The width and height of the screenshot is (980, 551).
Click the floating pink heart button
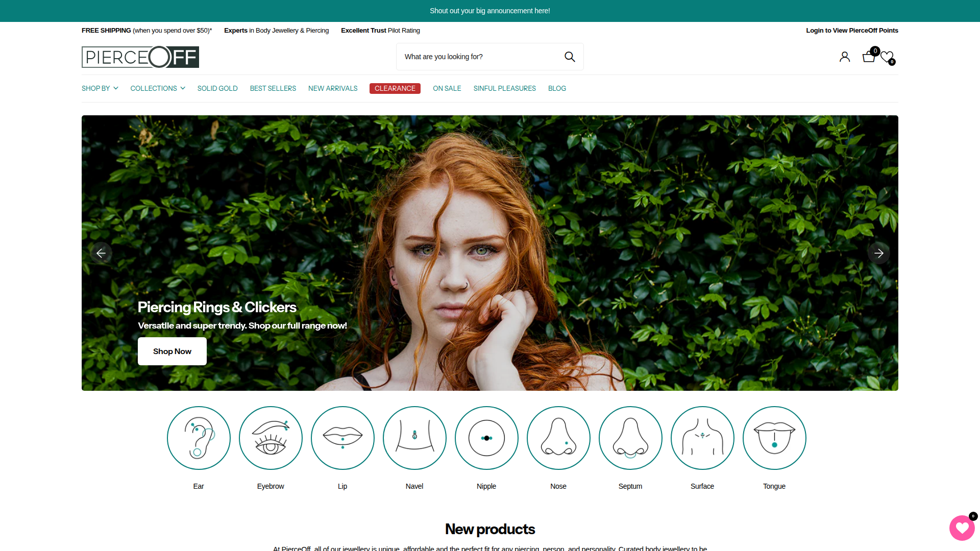pyautogui.click(x=962, y=528)
